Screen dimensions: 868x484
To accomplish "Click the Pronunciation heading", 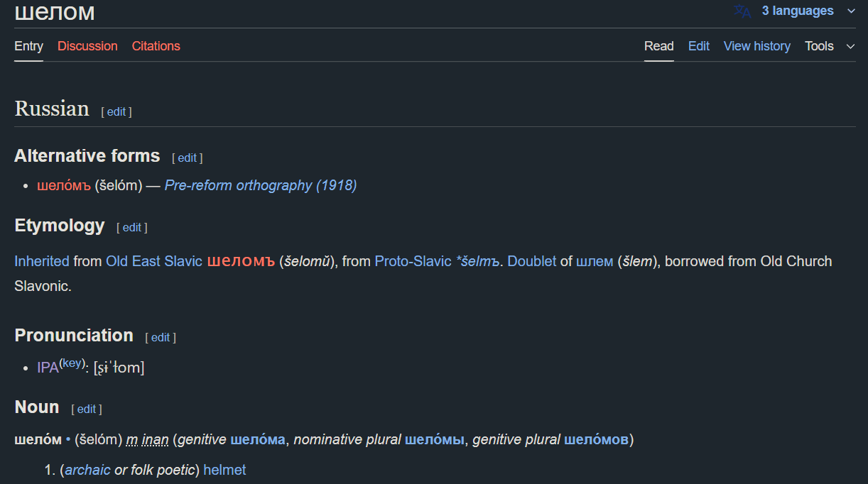I will pyautogui.click(x=74, y=336).
